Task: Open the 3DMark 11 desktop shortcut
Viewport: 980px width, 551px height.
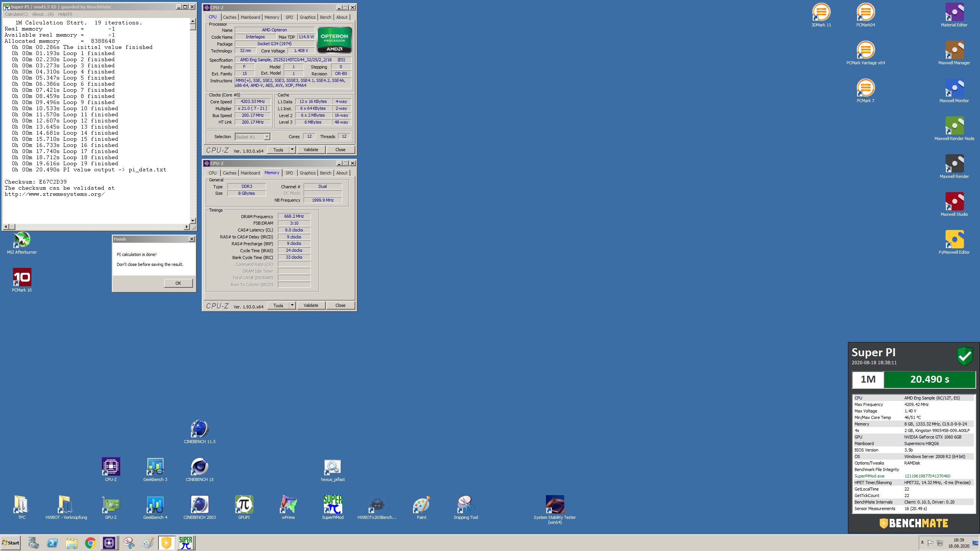Action: [821, 15]
